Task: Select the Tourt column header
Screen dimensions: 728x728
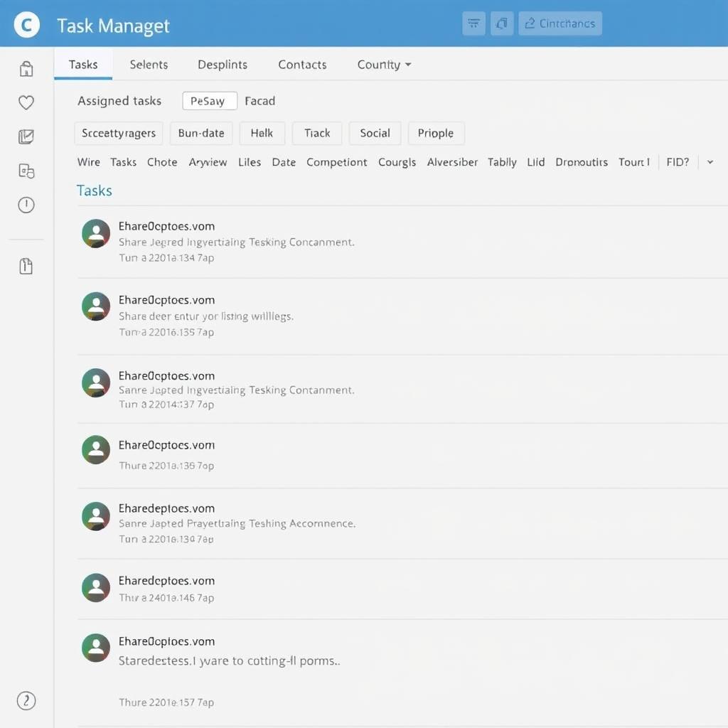Action: [633, 162]
